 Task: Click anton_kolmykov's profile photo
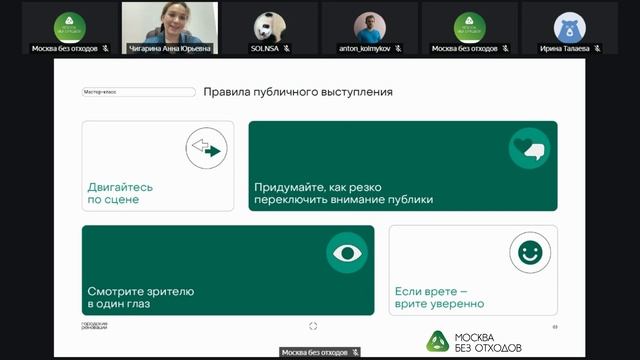coord(369,27)
